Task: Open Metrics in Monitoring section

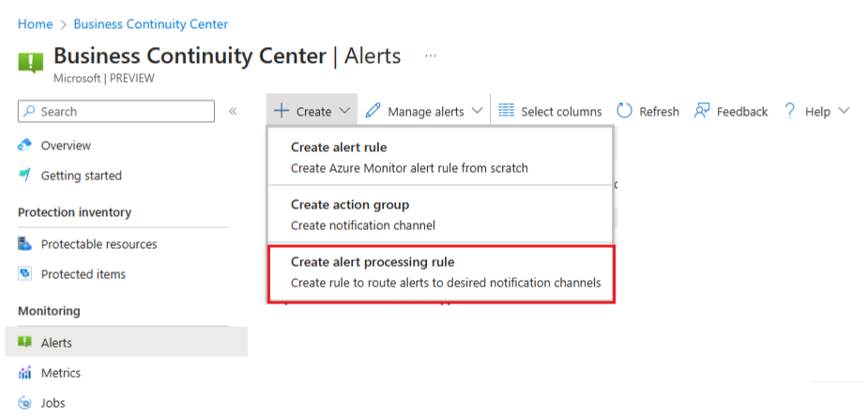Action: (61, 373)
